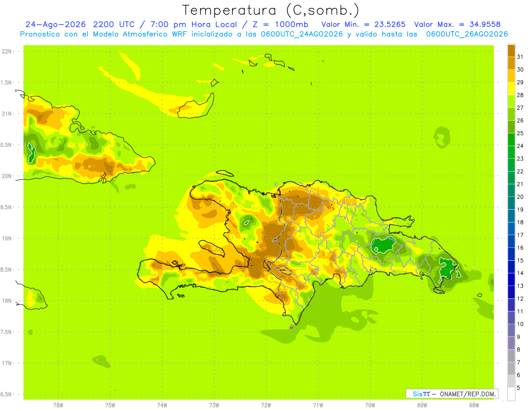The image size is (532, 411).
Task: Click the "Valor Min. = 23.5265" text
Action: pyautogui.click(x=363, y=24)
